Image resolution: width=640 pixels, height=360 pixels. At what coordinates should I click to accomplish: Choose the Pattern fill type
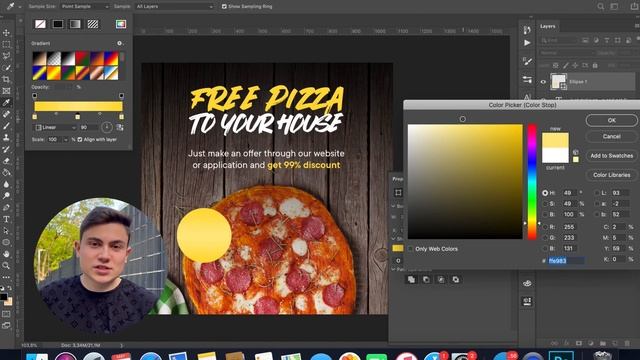[x=93, y=24]
